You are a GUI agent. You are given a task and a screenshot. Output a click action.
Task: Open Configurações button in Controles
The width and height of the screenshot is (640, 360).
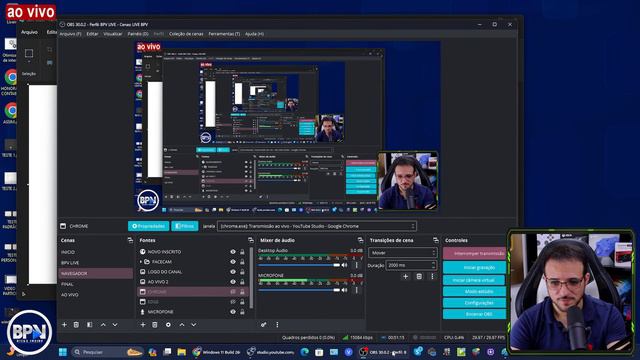[475, 303]
